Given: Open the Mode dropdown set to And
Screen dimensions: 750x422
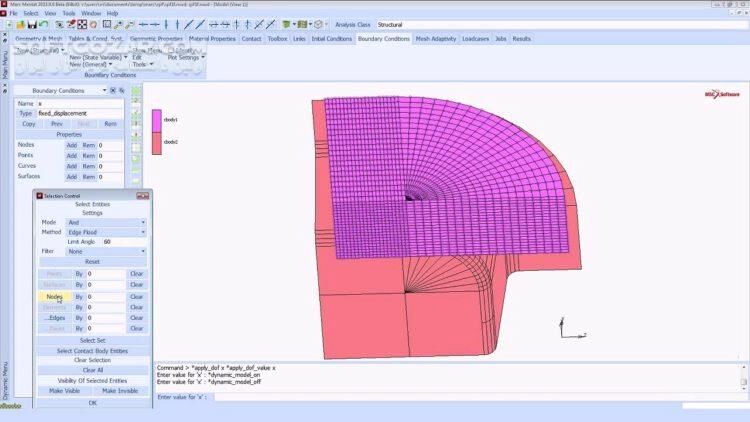Looking at the screenshot, I should [x=106, y=221].
